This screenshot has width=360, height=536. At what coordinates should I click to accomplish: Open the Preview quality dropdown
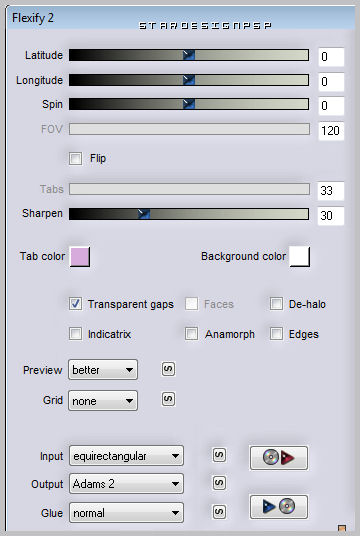click(x=103, y=370)
